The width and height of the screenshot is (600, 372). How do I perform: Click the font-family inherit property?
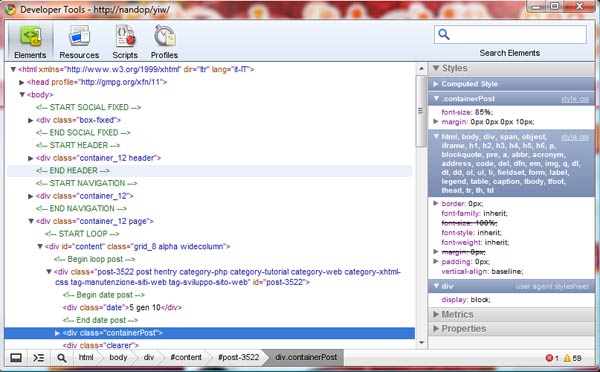coord(474,213)
